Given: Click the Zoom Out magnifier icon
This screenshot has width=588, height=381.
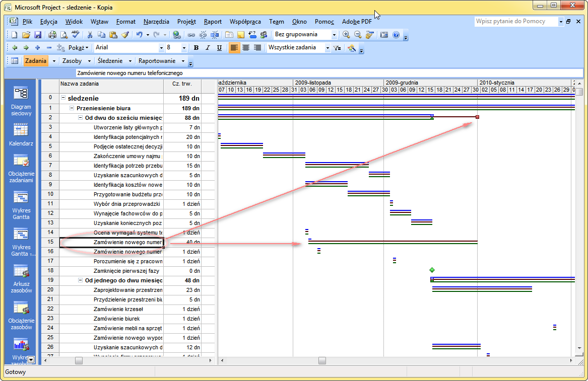Looking at the screenshot, I should pos(358,35).
